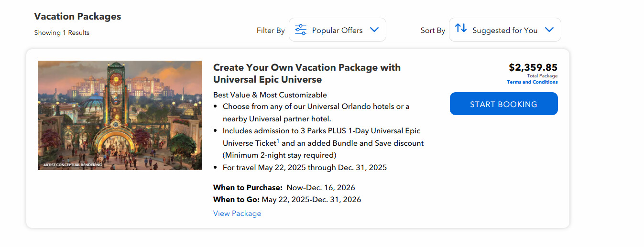Open the Terms and Conditions link
Screen dimensions: 644x247
pos(532,82)
